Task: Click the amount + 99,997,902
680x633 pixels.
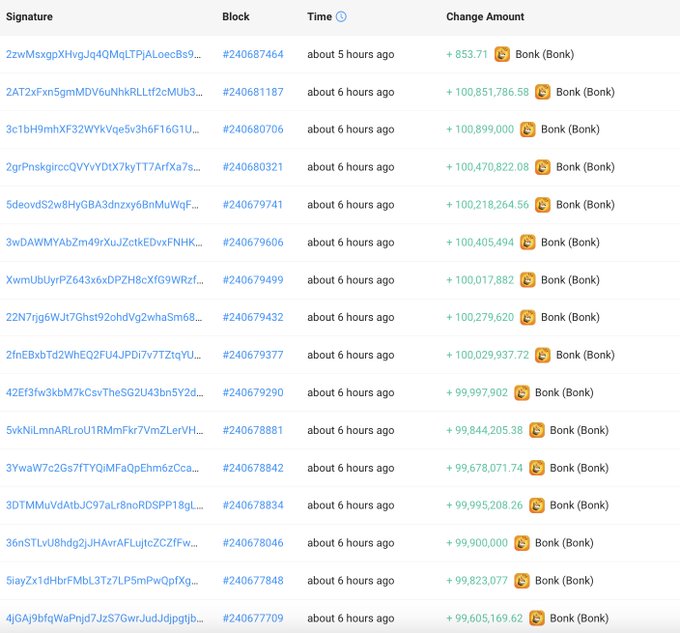Action: tap(477, 393)
